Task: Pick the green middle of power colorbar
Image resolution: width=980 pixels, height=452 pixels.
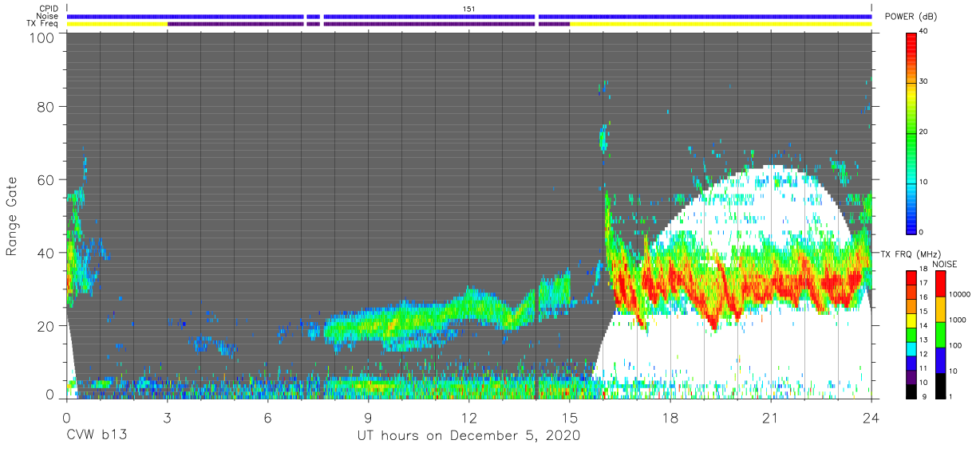Action: point(913,132)
